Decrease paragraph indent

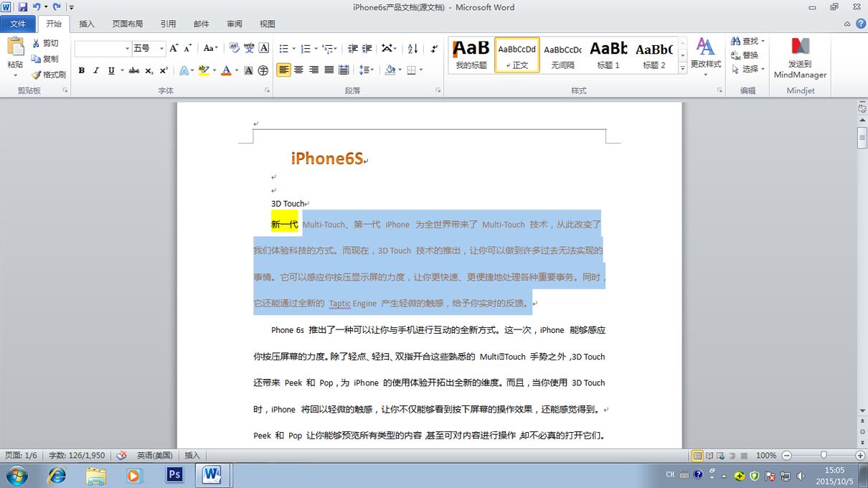click(x=352, y=49)
